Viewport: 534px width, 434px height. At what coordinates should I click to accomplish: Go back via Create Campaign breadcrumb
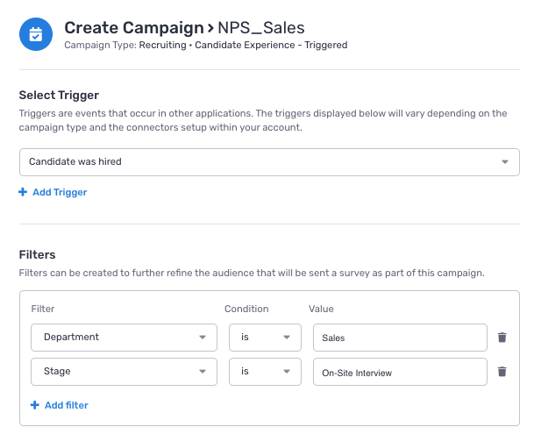[x=134, y=28]
